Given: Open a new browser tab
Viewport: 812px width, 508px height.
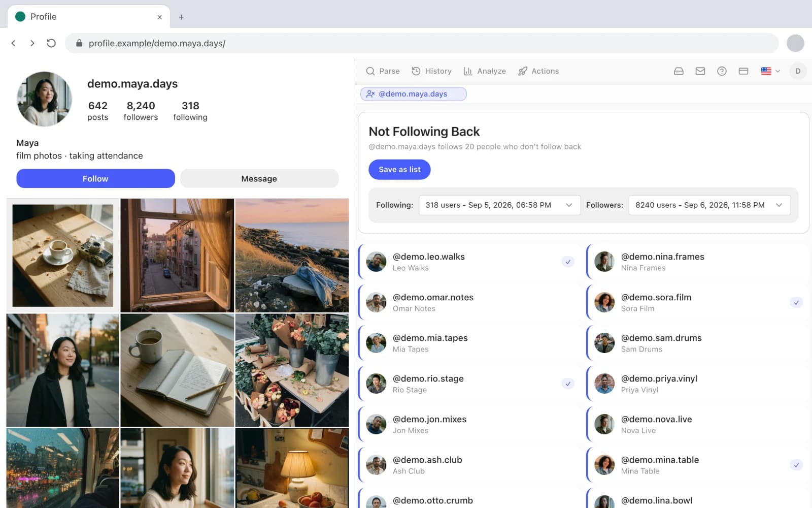Looking at the screenshot, I should [x=181, y=17].
